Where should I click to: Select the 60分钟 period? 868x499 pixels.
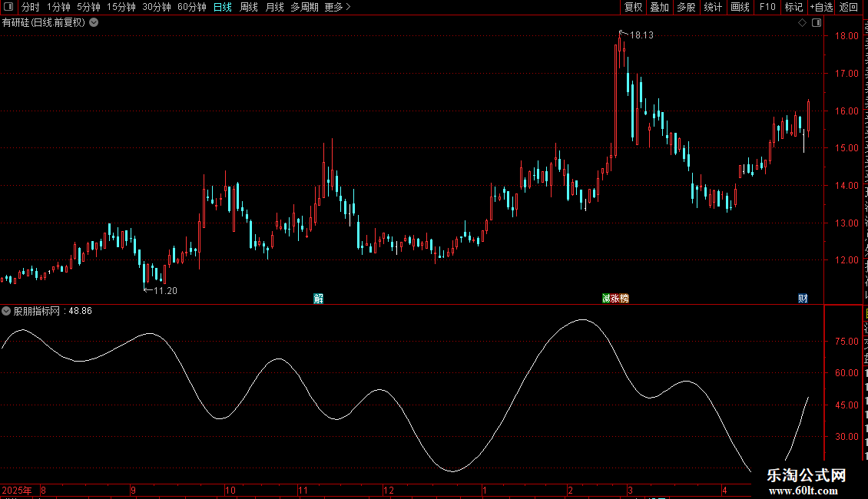click(191, 7)
